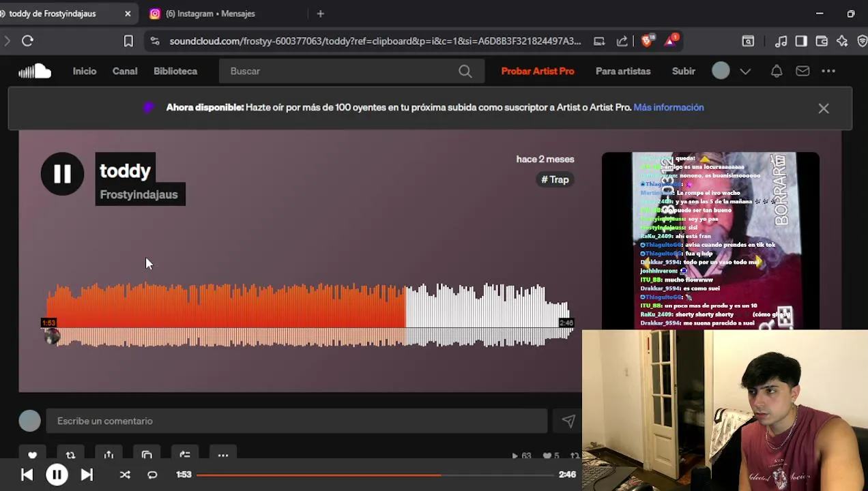Bookmark this page
The width and height of the screenshot is (868, 491).
128,42
